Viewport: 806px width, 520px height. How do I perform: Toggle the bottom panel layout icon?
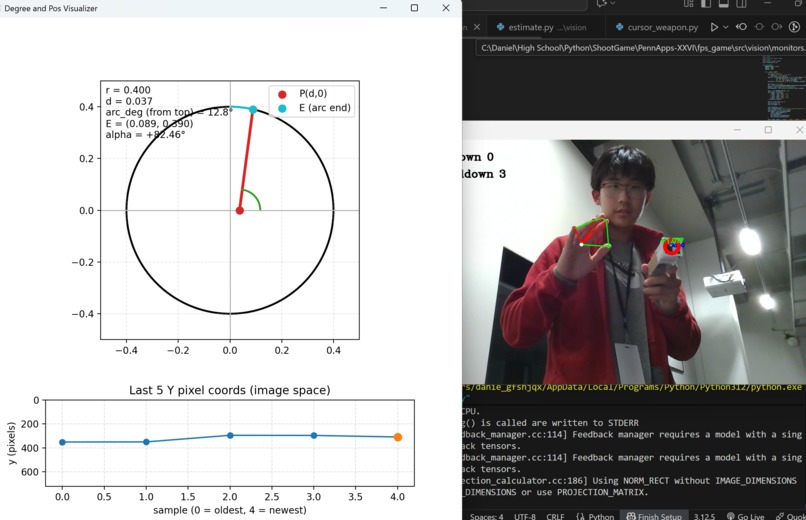(723, 4)
